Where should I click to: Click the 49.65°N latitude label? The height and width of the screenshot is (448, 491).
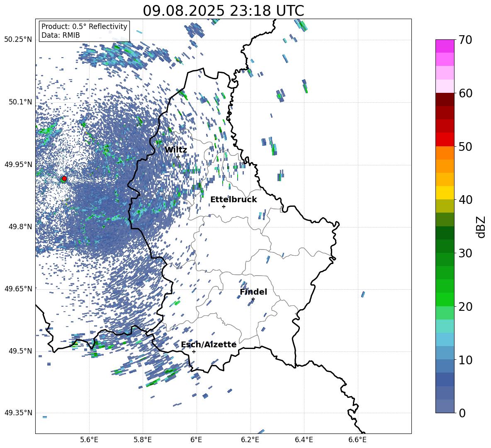coord(18,288)
